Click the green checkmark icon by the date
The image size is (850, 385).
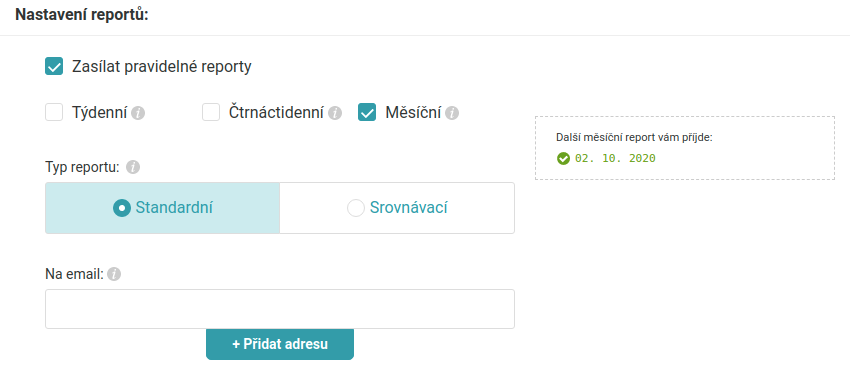[563, 158]
